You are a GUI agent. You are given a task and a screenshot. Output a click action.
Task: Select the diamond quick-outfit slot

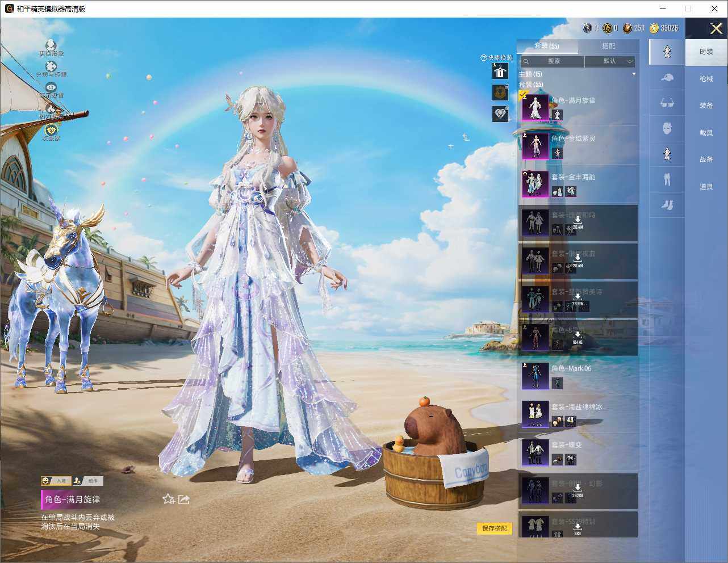(x=500, y=114)
